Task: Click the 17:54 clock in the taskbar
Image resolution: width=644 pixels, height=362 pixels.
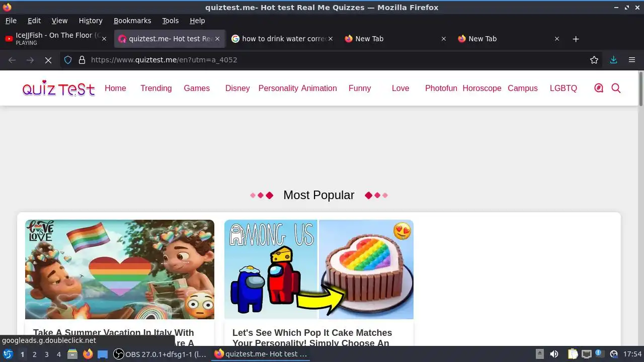Action: 632,354
